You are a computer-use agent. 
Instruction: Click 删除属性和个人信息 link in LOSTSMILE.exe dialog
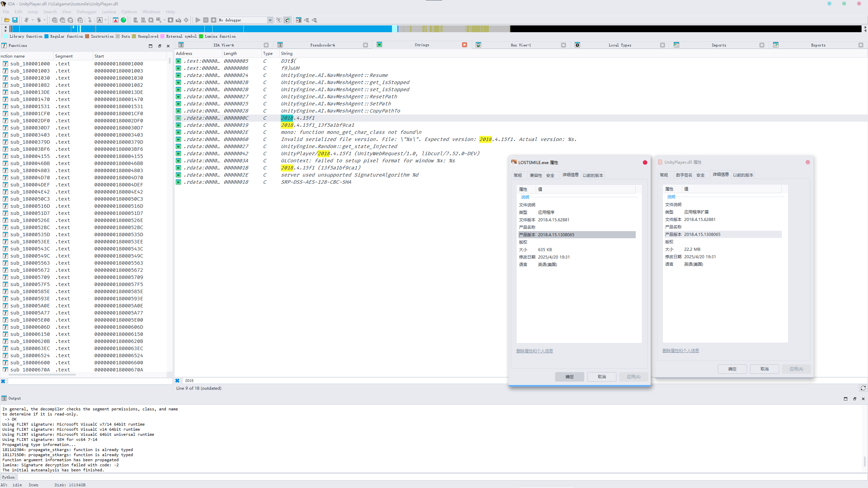click(x=534, y=351)
